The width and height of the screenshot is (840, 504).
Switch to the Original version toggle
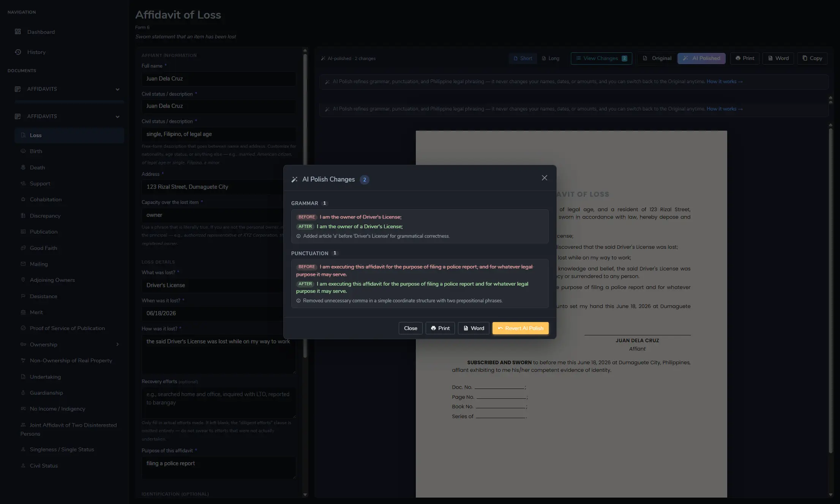[x=657, y=58]
